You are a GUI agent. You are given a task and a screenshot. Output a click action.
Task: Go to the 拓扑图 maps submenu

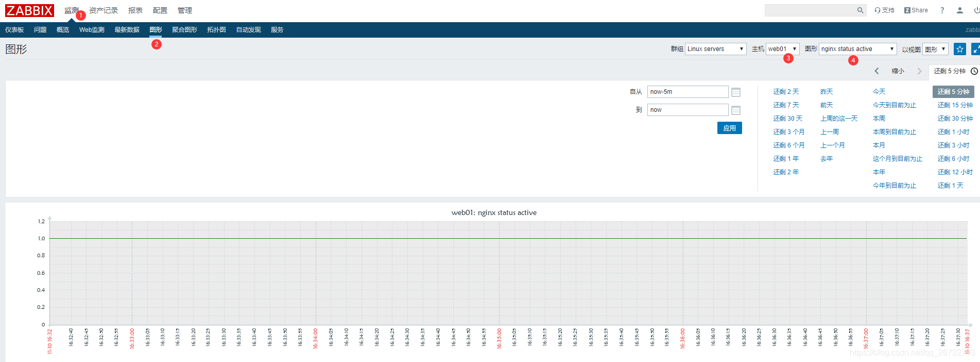tap(216, 30)
